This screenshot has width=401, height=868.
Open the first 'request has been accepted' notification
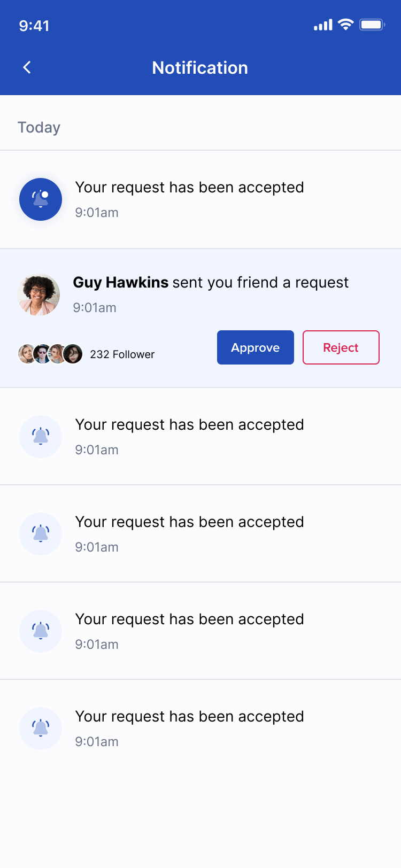[x=189, y=188]
